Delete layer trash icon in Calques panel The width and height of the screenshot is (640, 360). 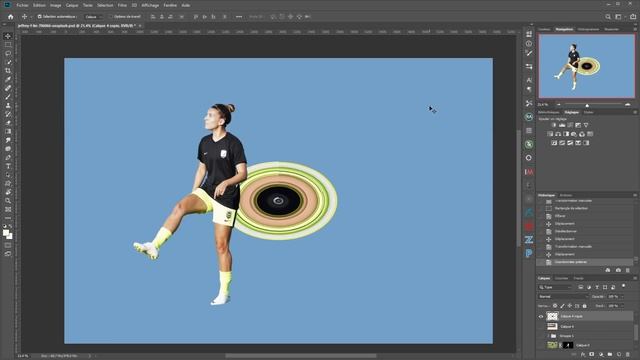pos(628,355)
